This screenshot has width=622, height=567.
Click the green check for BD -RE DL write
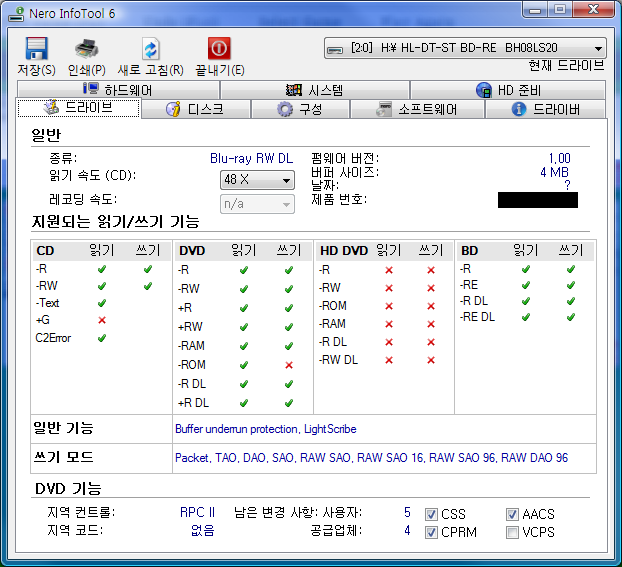(571, 317)
